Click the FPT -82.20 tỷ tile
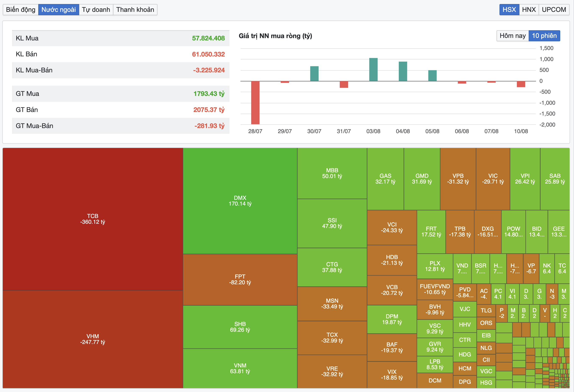 tap(240, 280)
